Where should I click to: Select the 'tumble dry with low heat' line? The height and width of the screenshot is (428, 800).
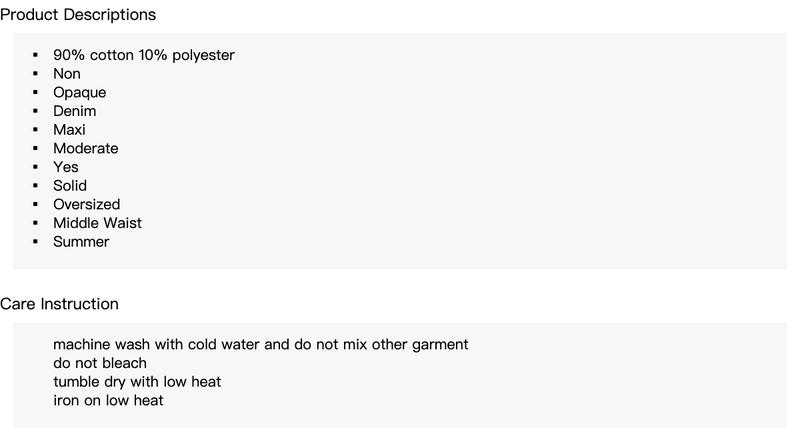pyautogui.click(x=137, y=382)
